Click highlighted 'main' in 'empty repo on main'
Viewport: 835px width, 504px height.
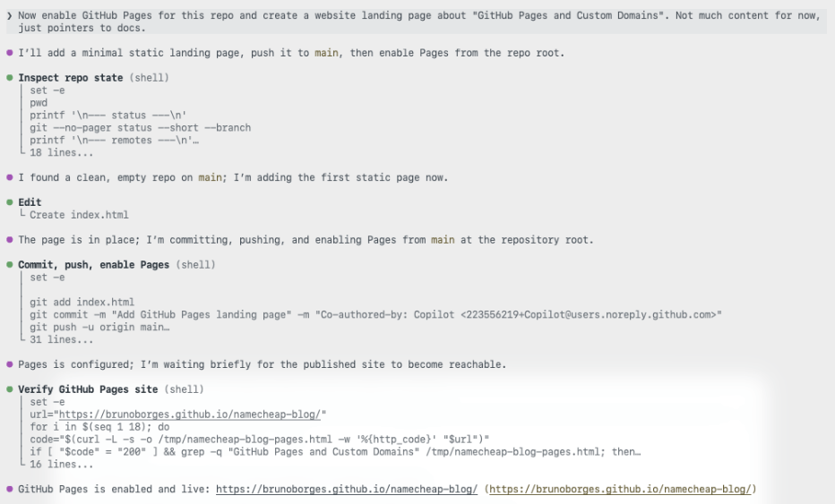(x=210, y=177)
